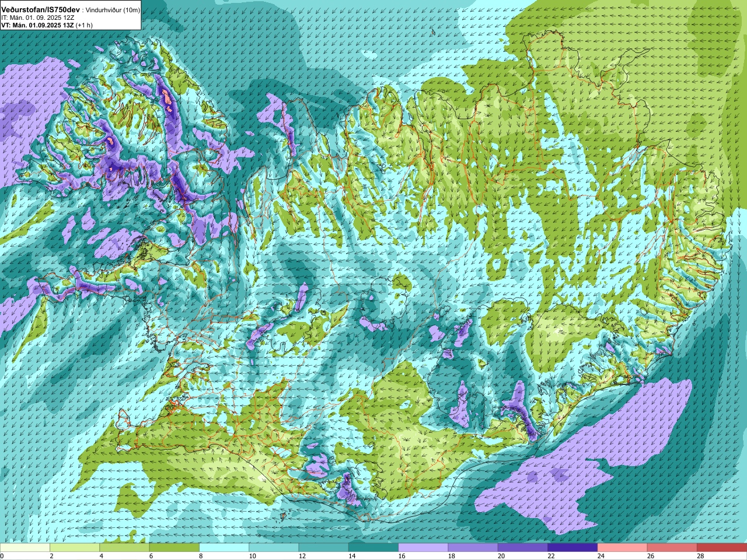This screenshot has height=560, width=747.
Task: Choose the 6–8 green legend swatch
Action: (174, 548)
